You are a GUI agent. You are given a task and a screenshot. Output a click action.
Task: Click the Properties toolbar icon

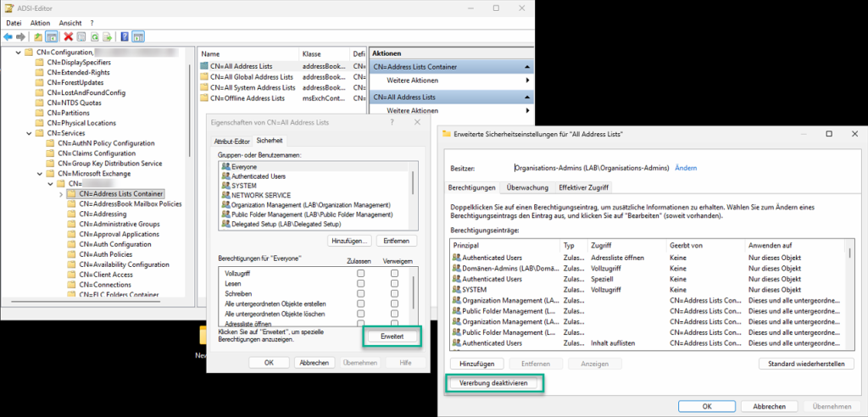coord(81,36)
